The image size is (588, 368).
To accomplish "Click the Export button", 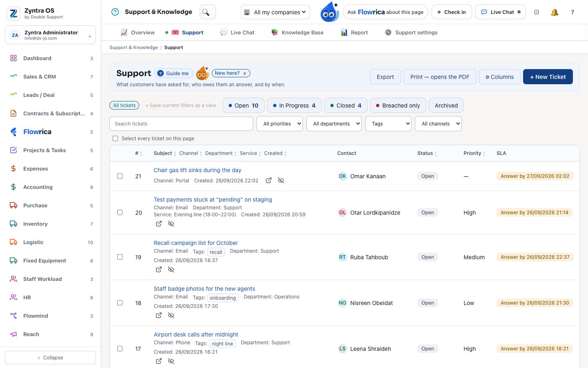I will pos(385,77).
